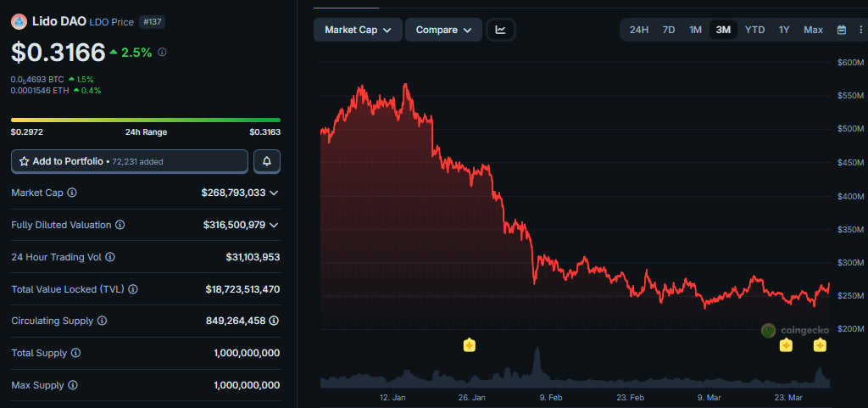Open the Compare dropdown
Viewport: 868px width, 408px height.
[443, 30]
